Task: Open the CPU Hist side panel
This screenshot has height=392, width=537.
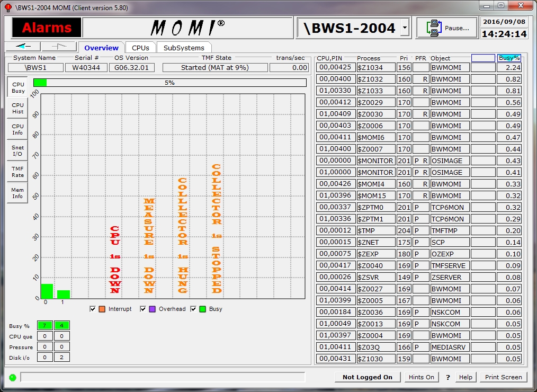Action: pos(18,109)
